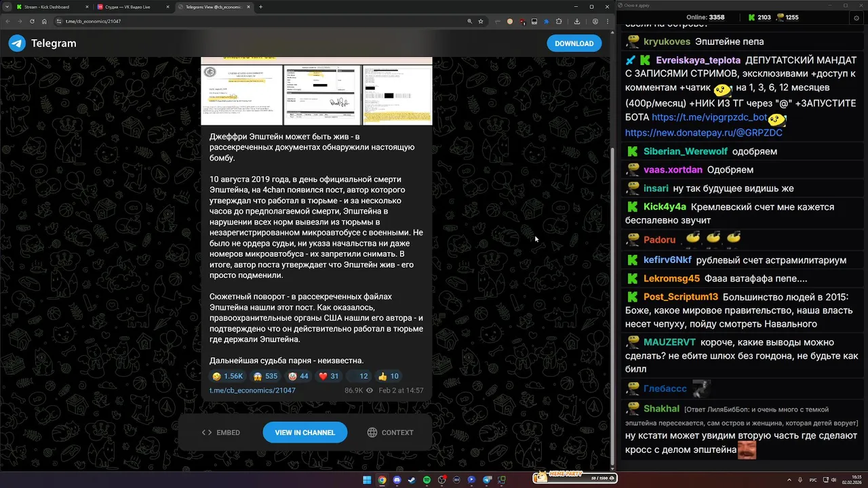Click username vaas.xortdan in chat
Image resolution: width=868 pixels, height=488 pixels.
(x=673, y=170)
